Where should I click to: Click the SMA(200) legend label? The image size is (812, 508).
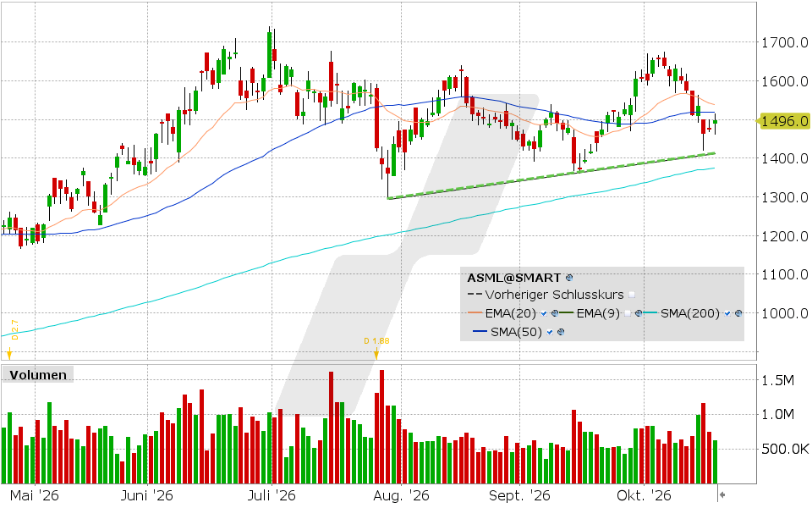(x=690, y=313)
